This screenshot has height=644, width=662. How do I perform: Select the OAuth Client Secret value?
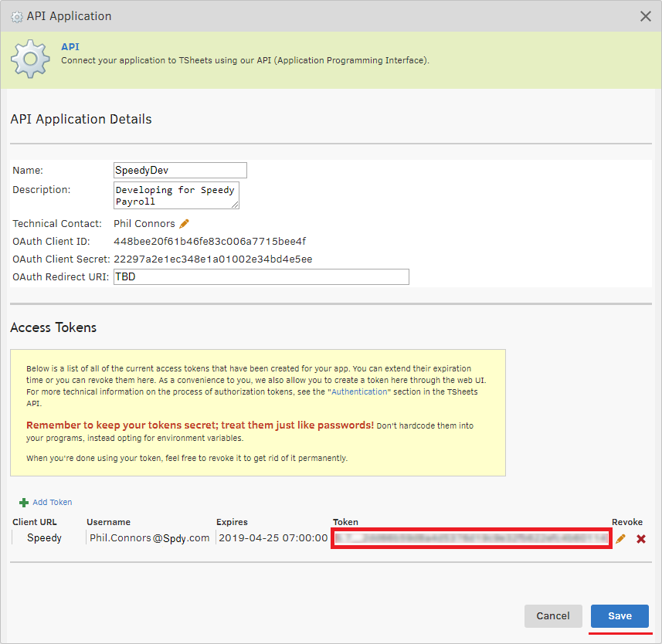pos(212,259)
